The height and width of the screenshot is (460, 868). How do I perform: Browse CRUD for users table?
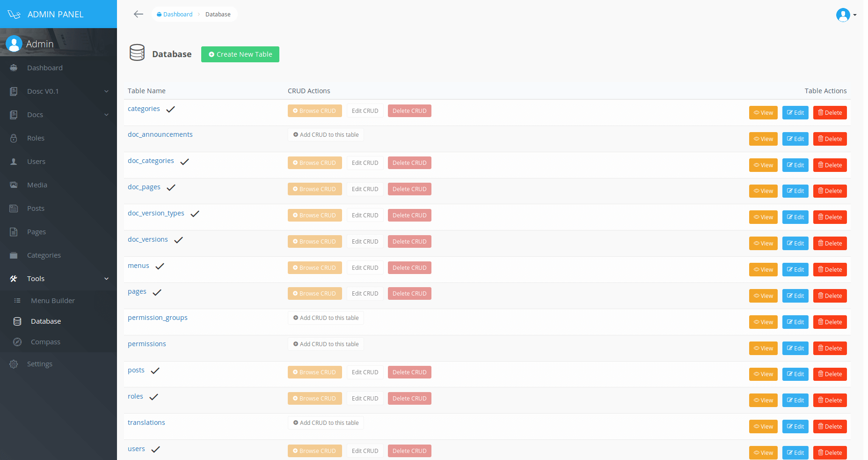(314, 451)
